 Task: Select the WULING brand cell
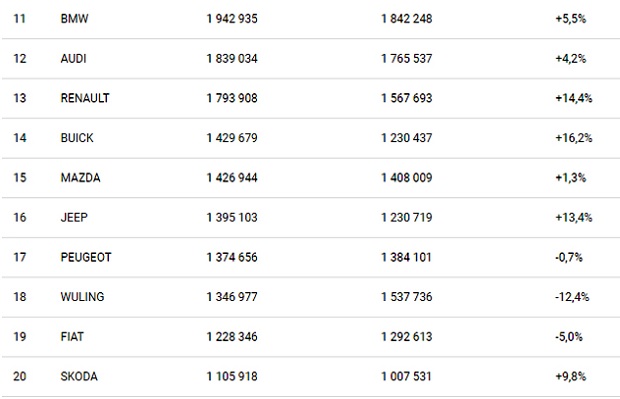(x=82, y=297)
